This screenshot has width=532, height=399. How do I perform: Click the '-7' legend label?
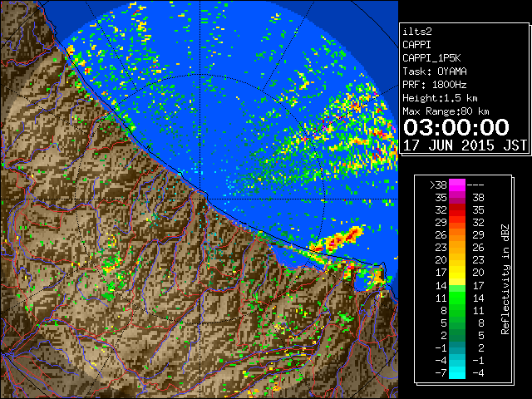[441, 373]
